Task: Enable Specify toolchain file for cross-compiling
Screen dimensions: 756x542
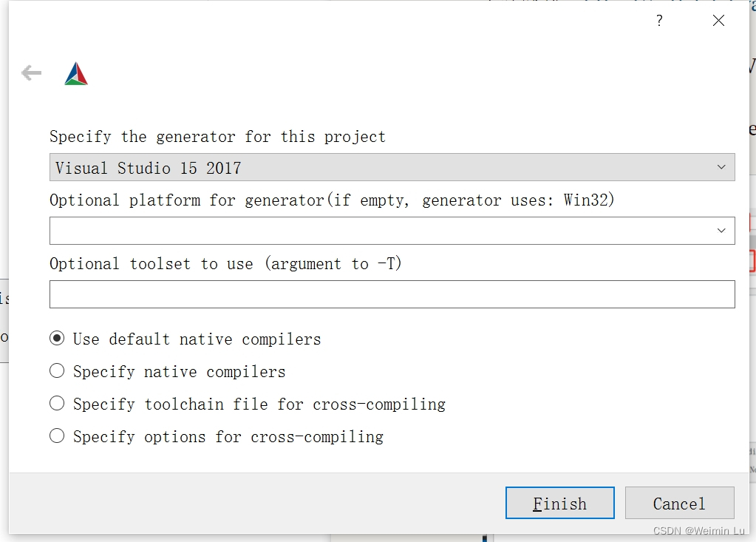Action: click(x=57, y=404)
